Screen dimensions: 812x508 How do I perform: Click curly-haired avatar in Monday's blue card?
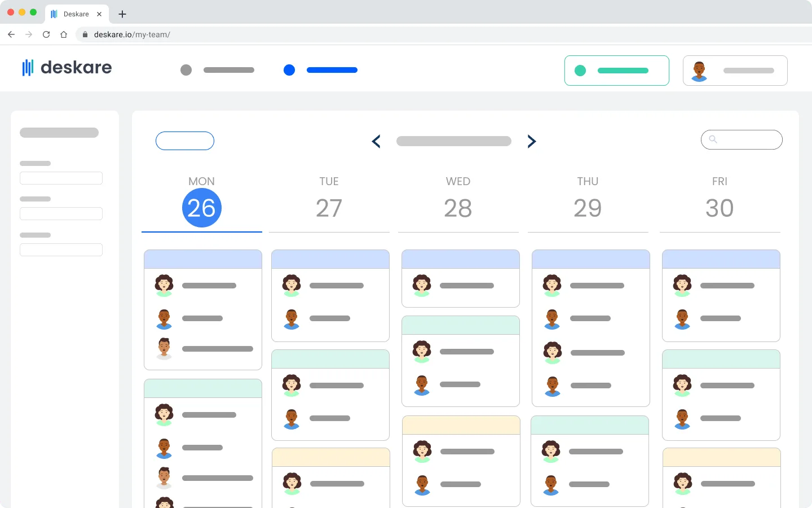164,286
